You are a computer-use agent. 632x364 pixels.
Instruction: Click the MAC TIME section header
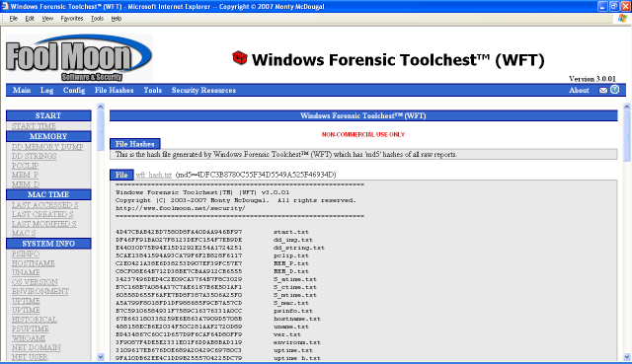tap(48, 194)
